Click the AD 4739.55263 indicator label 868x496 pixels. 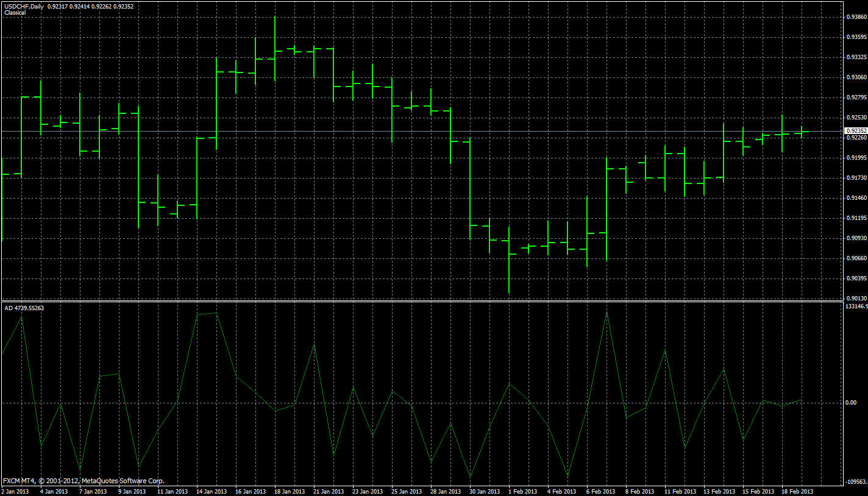pyautogui.click(x=24, y=308)
